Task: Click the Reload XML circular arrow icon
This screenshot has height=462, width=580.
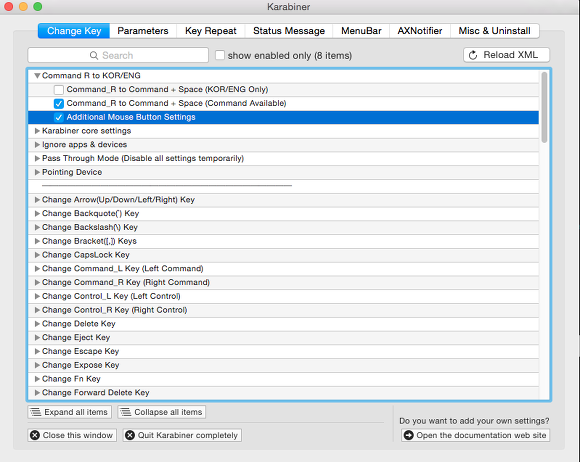Action: pyautogui.click(x=473, y=55)
